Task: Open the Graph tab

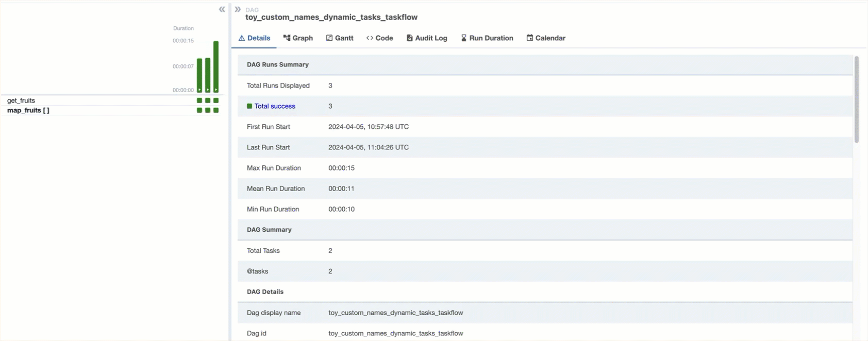Action: point(298,38)
